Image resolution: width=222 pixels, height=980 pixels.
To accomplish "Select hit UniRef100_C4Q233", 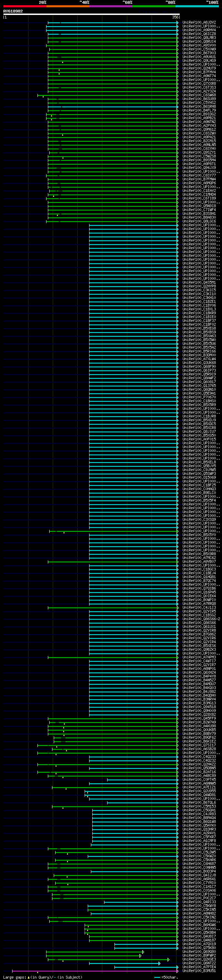I will coord(199,756).
